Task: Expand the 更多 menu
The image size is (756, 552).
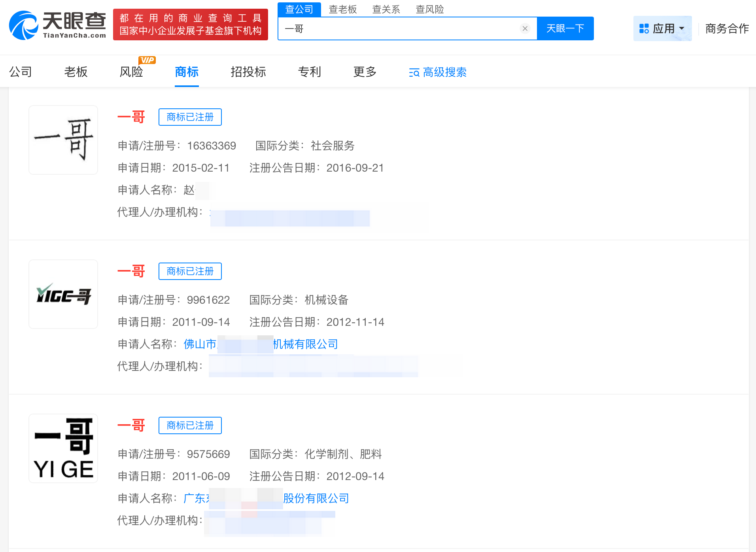Action: (365, 72)
